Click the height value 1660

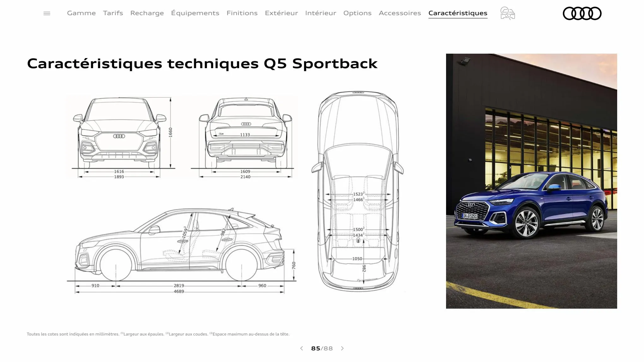point(170,132)
